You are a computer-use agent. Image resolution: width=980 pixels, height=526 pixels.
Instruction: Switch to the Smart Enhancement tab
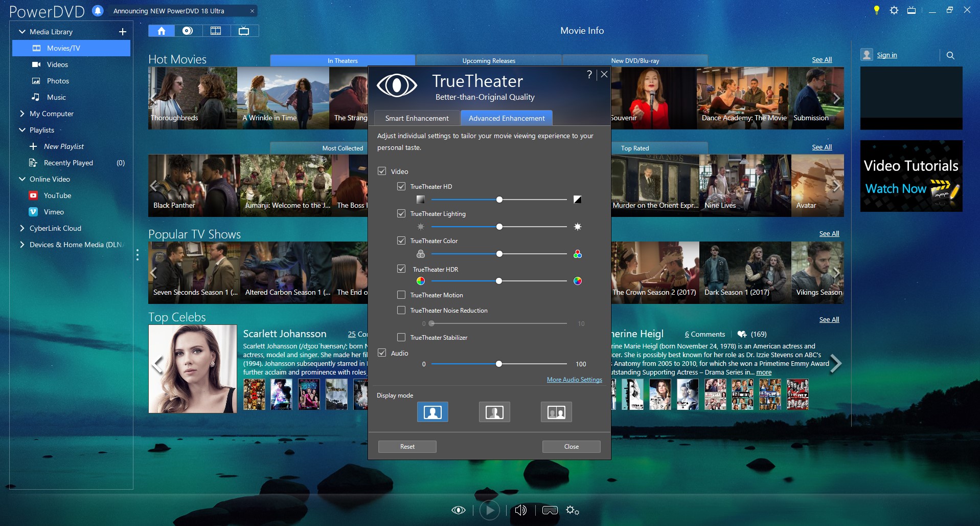click(x=416, y=118)
